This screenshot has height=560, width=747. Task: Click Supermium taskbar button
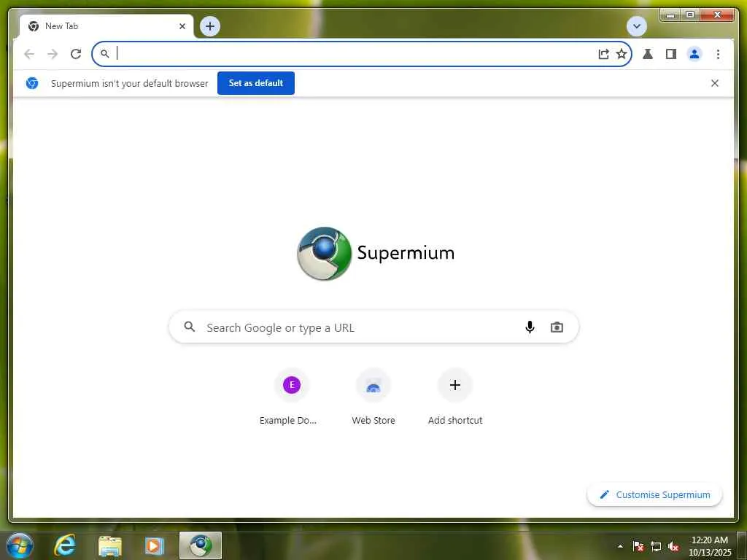pos(201,545)
